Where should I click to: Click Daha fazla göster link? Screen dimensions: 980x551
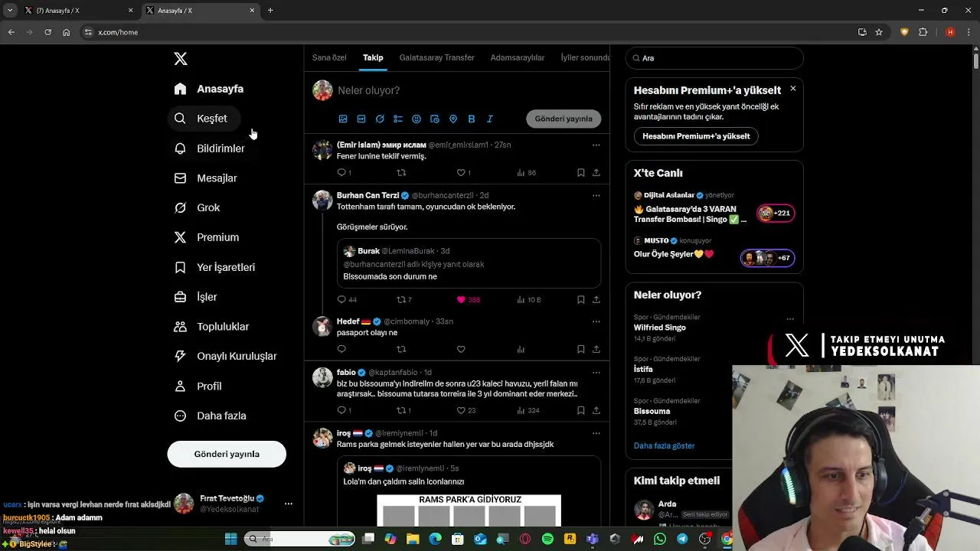pyautogui.click(x=664, y=445)
